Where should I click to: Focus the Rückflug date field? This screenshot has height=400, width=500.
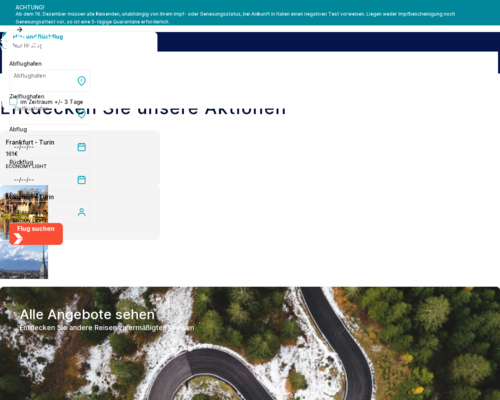[x=50, y=180]
